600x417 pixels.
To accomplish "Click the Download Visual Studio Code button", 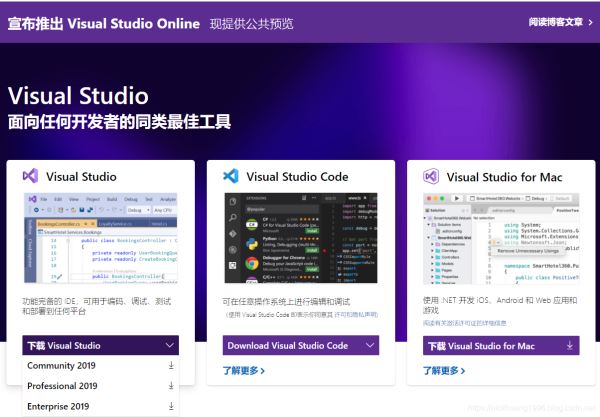I will 301,345.
